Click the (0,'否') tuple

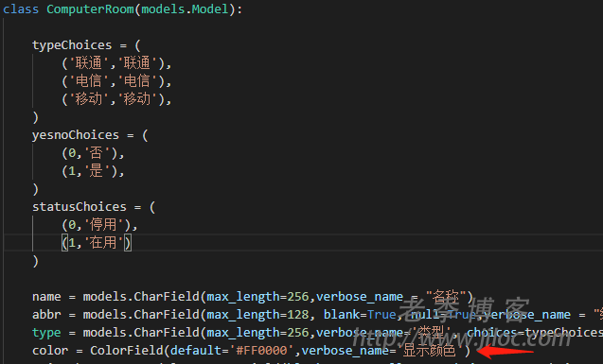click(93, 153)
